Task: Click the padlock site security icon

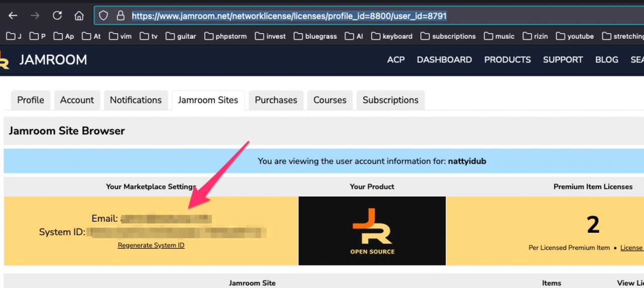Action: click(x=120, y=16)
